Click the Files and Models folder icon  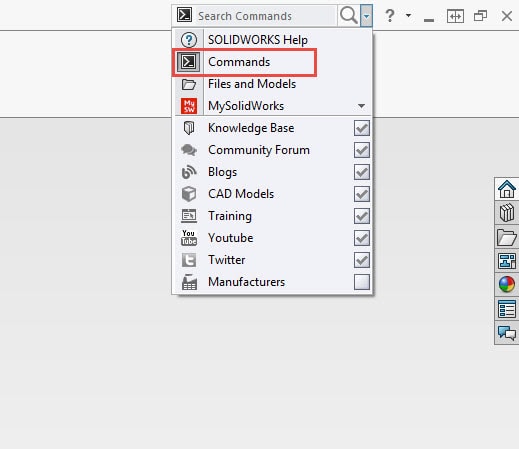189,84
